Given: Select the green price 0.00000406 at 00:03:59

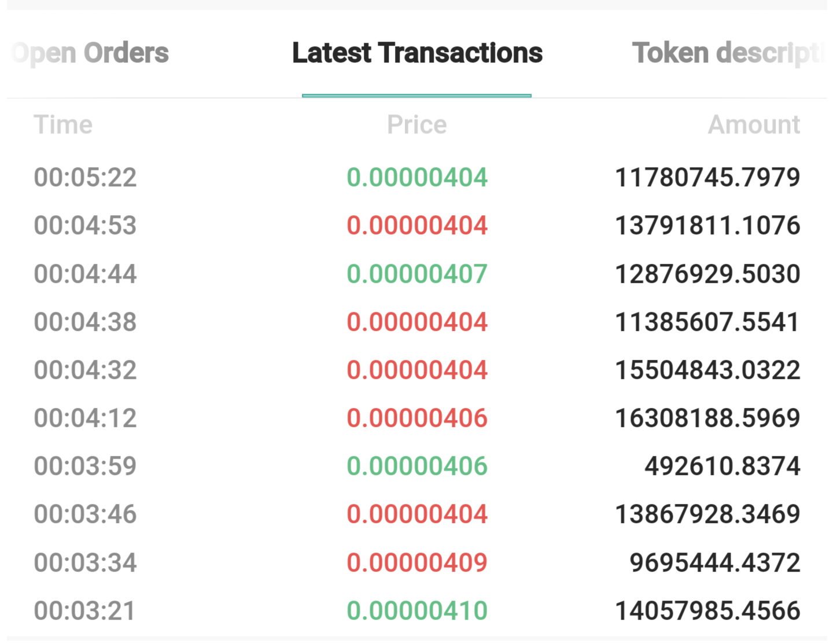Looking at the screenshot, I should tap(418, 465).
